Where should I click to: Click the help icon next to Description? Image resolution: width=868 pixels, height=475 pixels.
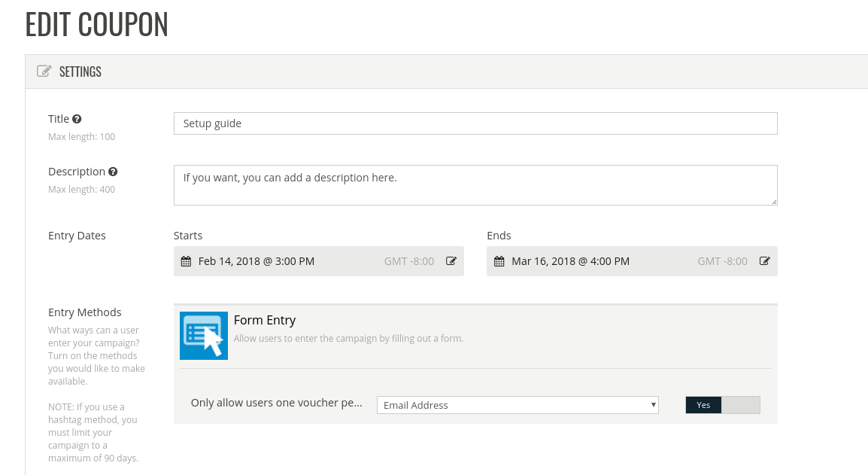point(113,172)
